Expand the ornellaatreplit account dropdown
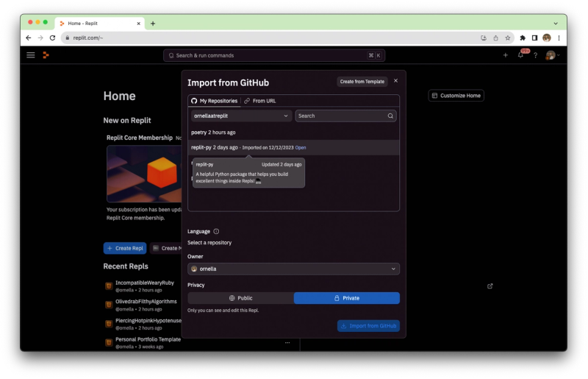The height and width of the screenshot is (379, 588). (x=241, y=116)
